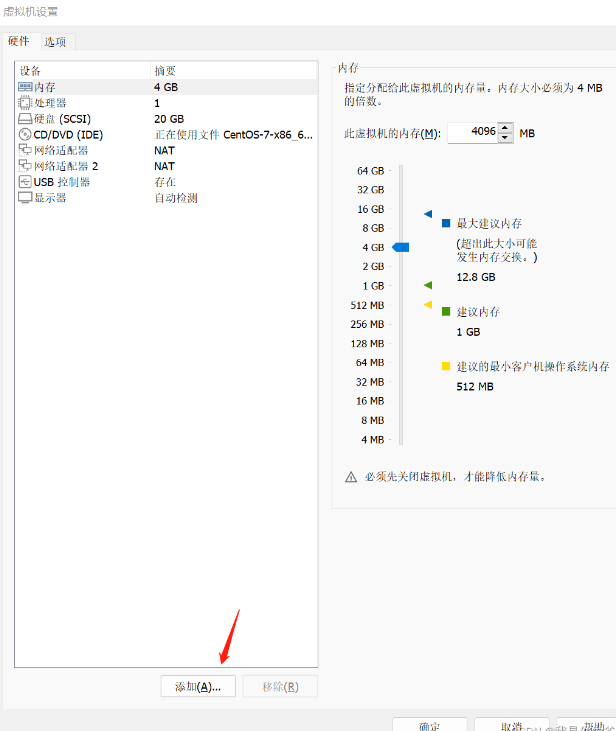Click the green 建议内存 legend square
Viewport: 616px width, 731px height.
[446, 311]
